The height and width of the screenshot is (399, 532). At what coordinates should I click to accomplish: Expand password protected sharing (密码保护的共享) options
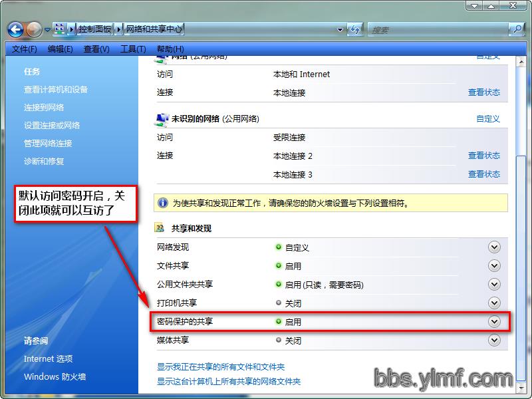(494, 321)
